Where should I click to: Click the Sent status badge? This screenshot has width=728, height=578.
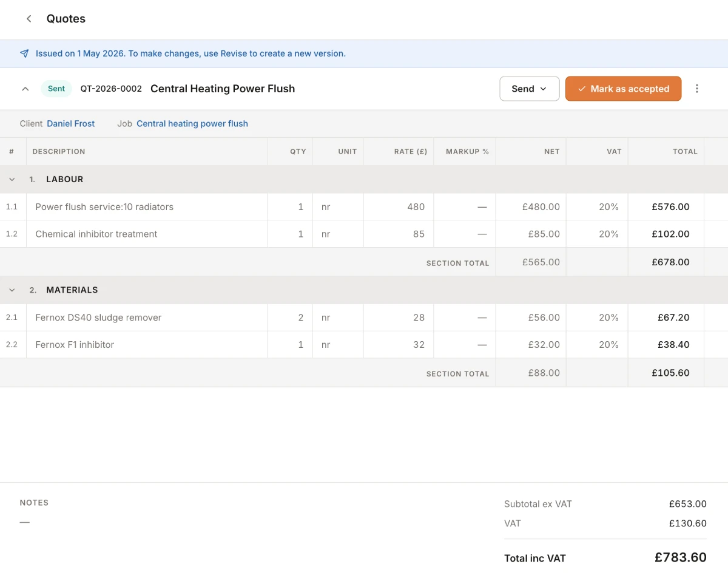point(56,89)
